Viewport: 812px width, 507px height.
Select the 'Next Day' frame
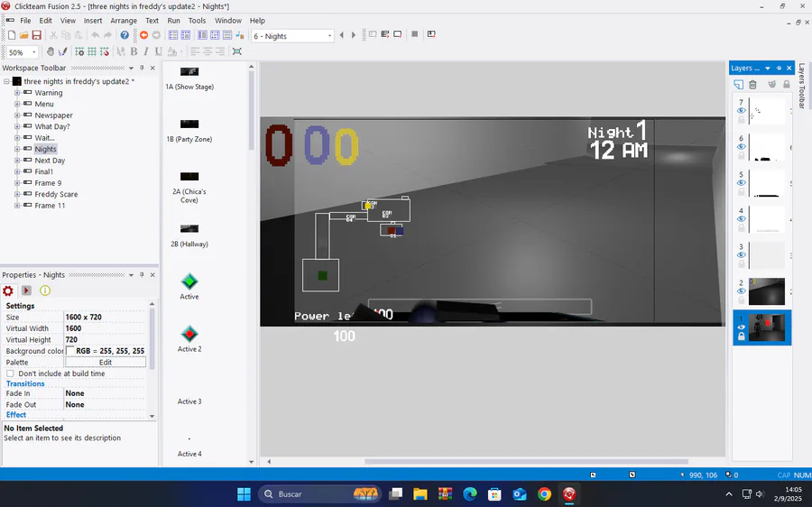(x=50, y=161)
